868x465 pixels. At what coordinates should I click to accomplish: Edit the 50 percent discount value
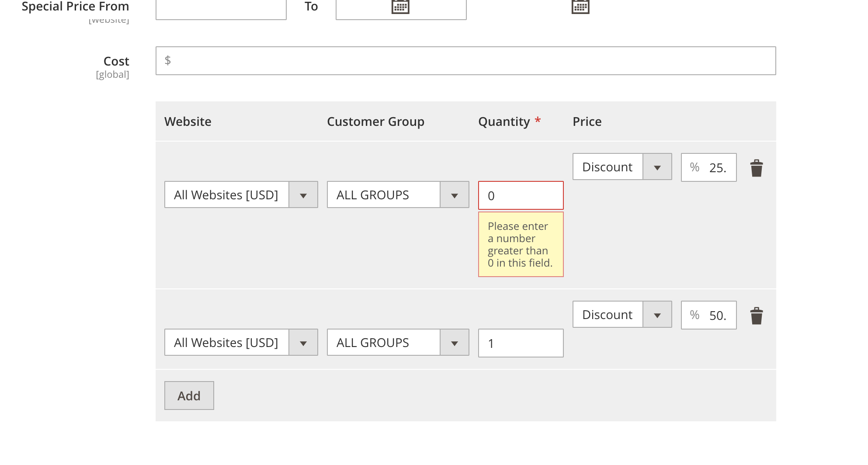709,315
